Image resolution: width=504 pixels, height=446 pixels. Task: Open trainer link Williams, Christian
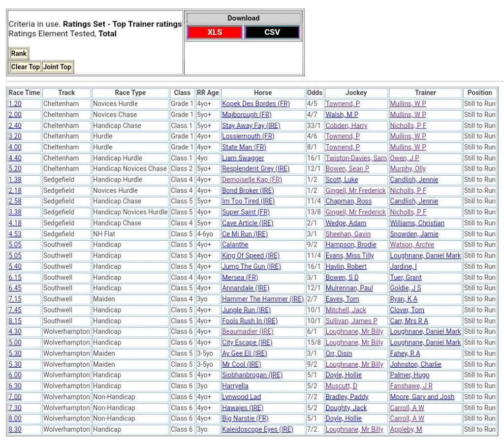point(417,223)
